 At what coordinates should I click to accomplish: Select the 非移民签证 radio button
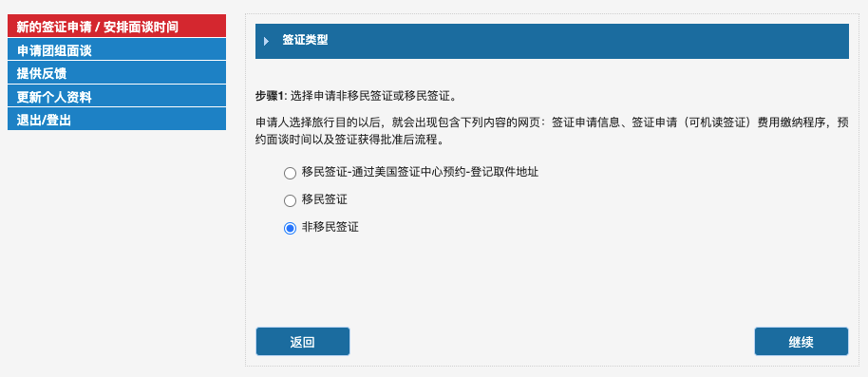tap(290, 228)
